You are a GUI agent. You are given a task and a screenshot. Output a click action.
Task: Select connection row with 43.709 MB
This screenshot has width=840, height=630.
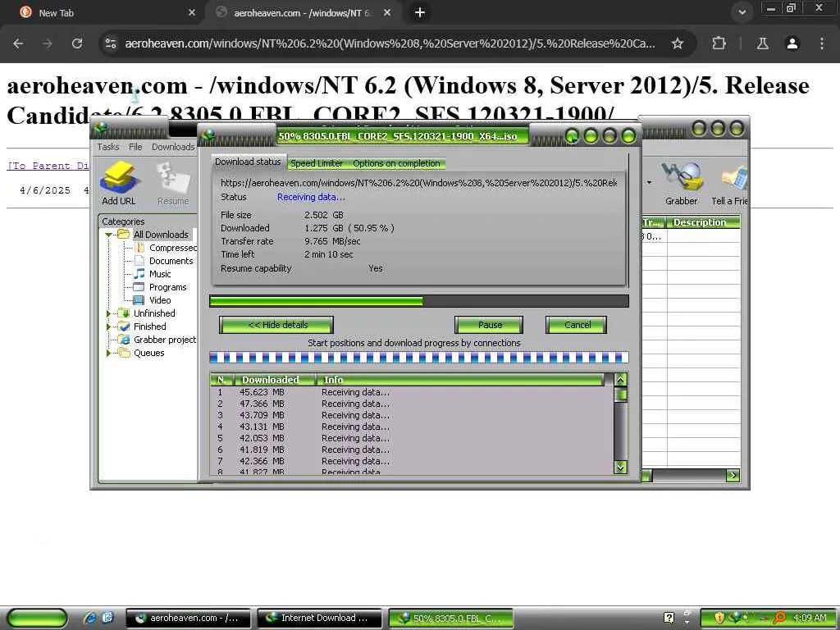coord(412,415)
